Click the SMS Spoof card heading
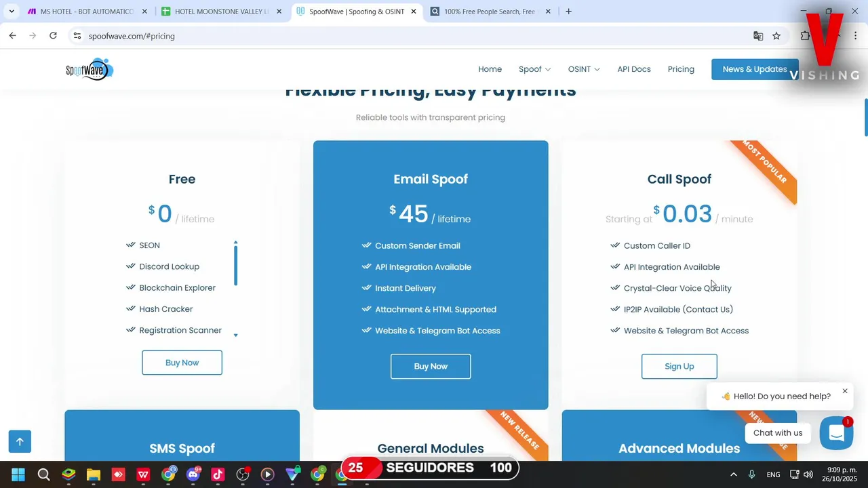Viewport: 868px width, 488px height. (182, 448)
